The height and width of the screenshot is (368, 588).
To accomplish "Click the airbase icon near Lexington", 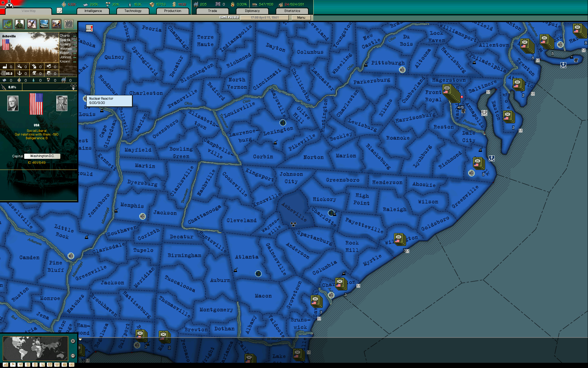I will tap(283, 123).
